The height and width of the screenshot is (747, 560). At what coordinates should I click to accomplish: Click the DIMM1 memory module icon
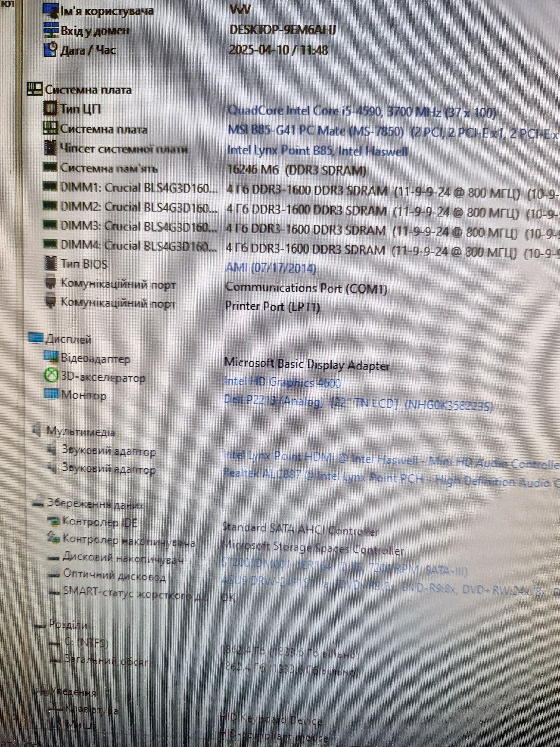pos(50,186)
